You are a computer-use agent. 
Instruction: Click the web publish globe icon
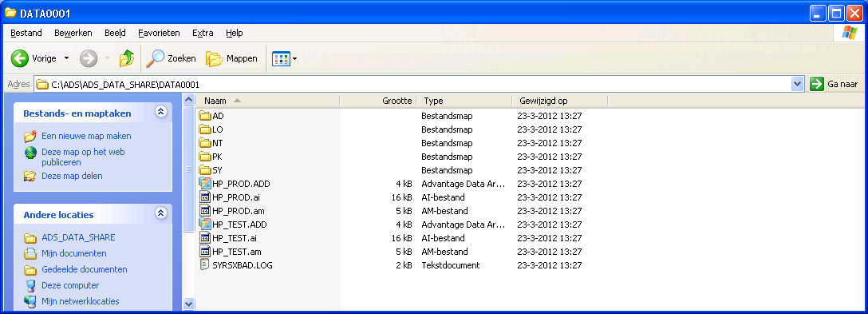click(30, 153)
